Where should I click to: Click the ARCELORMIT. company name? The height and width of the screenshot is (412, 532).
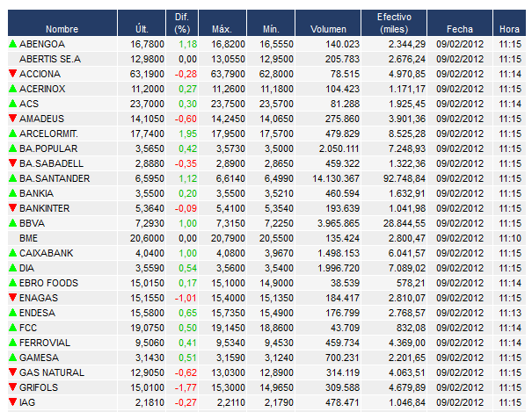[x=48, y=134]
